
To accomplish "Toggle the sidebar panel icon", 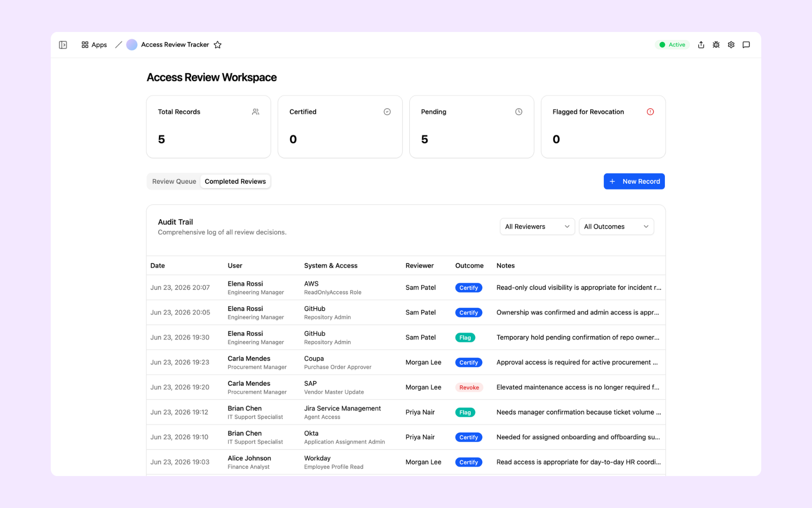I will [63, 45].
